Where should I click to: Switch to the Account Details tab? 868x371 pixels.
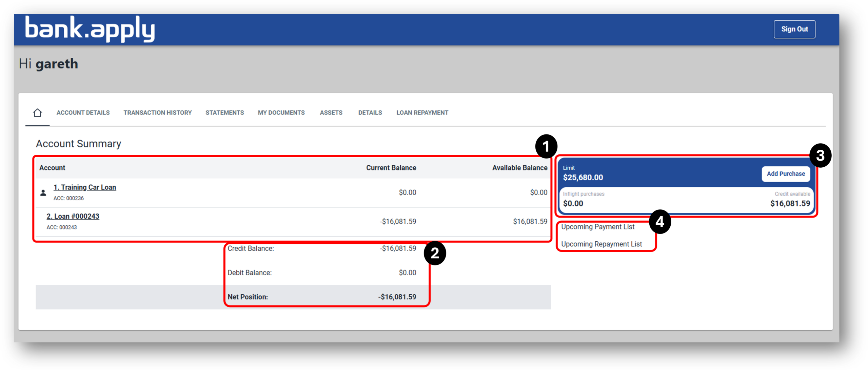point(83,112)
